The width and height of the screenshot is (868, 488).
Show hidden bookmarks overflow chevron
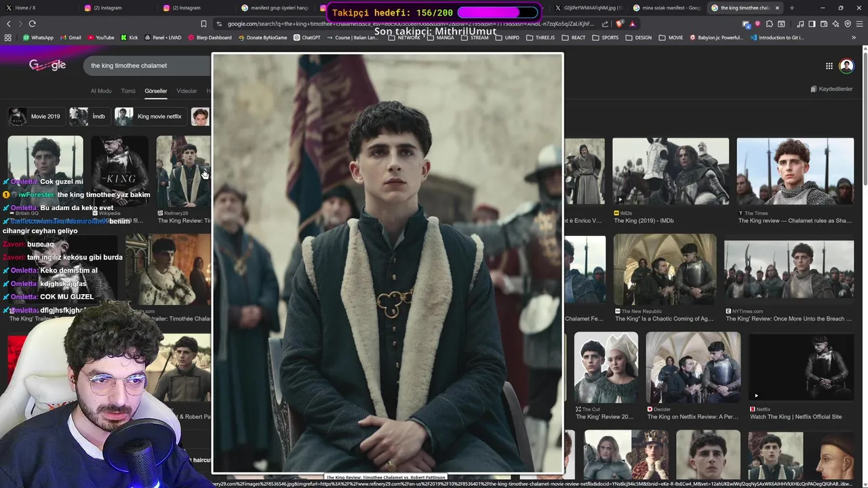[x=854, y=37]
